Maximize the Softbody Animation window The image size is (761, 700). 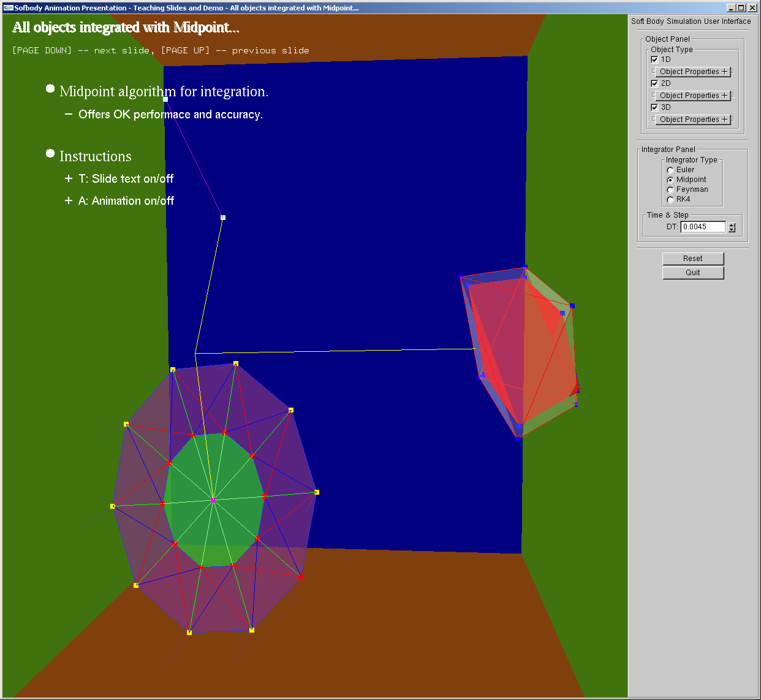741,8
